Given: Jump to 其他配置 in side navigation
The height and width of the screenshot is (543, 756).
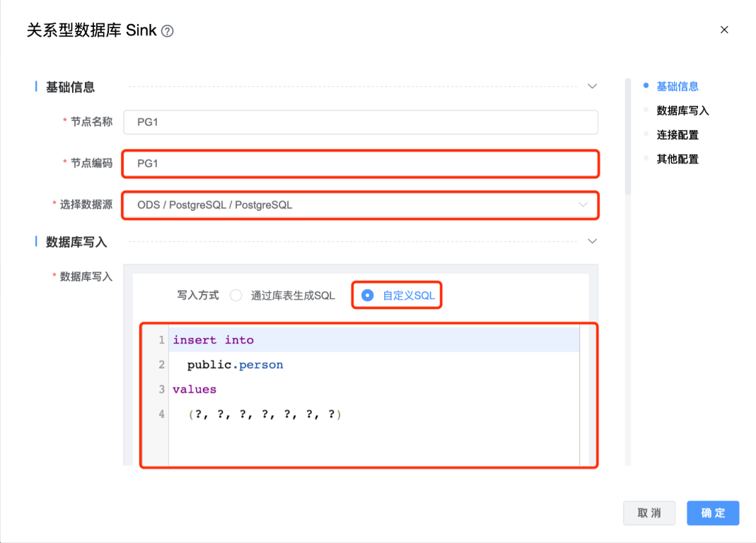Looking at the screenshot, I should tap(677, 159).
